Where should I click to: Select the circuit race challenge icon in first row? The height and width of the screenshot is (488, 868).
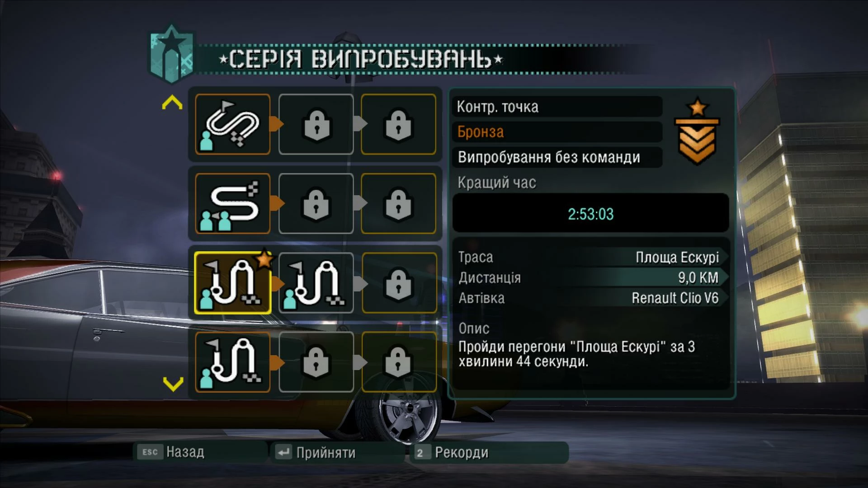click(233, 124)
